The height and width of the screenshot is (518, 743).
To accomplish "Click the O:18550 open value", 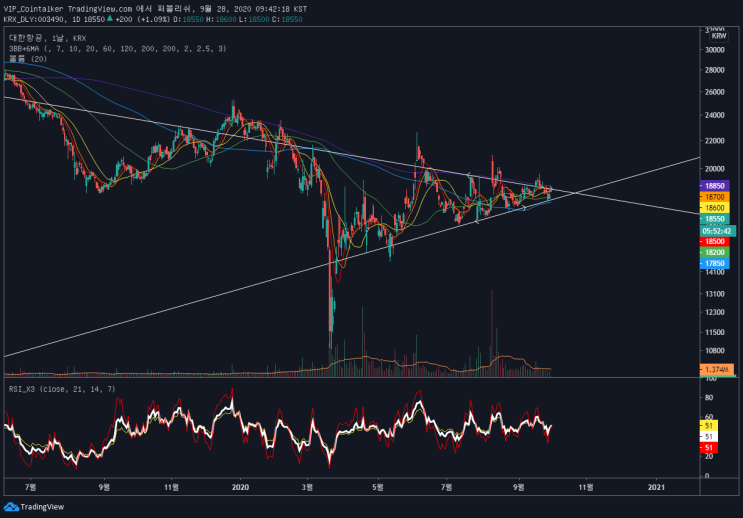I will pyautogui.click(x=188, y=19).
